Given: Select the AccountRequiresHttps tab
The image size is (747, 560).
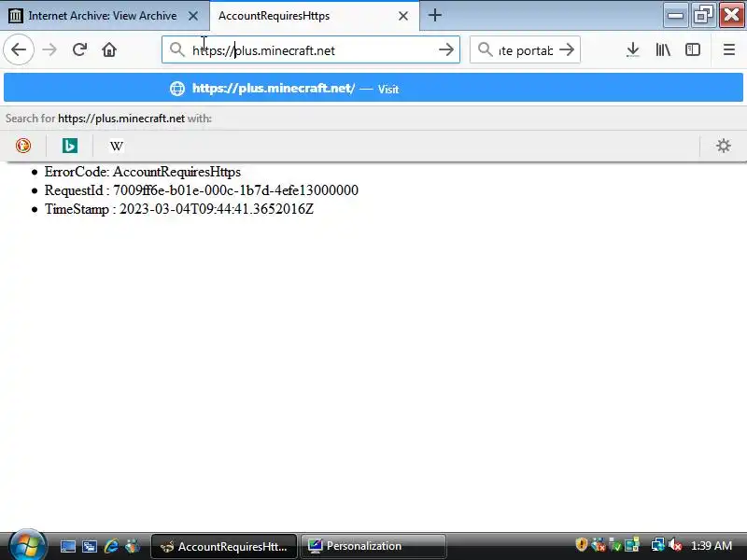Looking at the screenshot, I should (x=315, y=16).
